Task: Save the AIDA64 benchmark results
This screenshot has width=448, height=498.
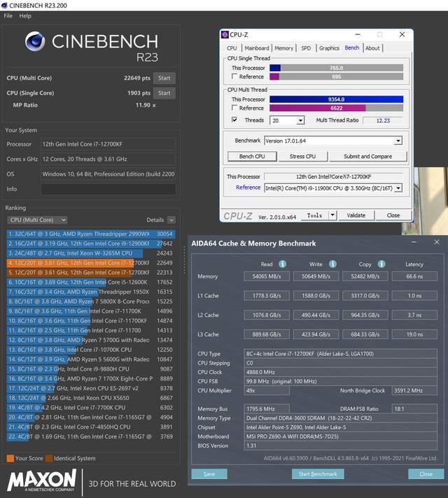Action: click(x=209, y=474)
